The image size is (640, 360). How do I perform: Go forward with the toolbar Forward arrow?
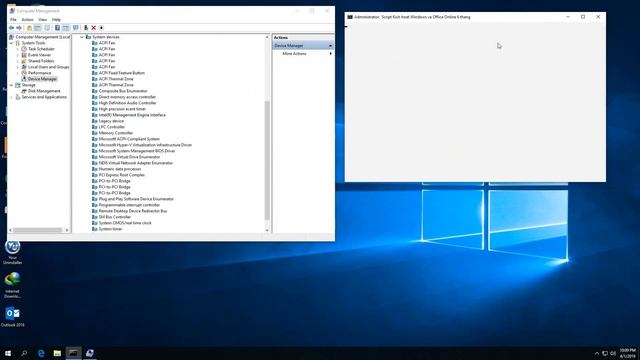[x=19, y=28]
